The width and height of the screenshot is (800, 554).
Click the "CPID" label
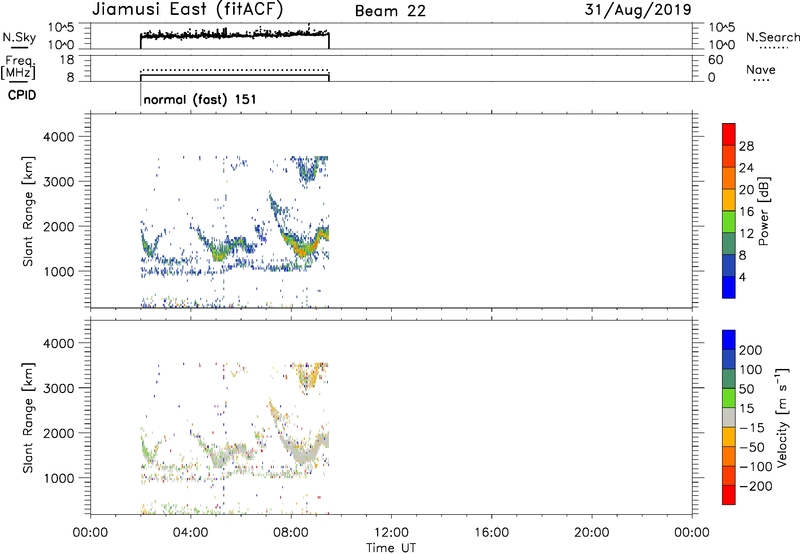[x=22, y=95]
